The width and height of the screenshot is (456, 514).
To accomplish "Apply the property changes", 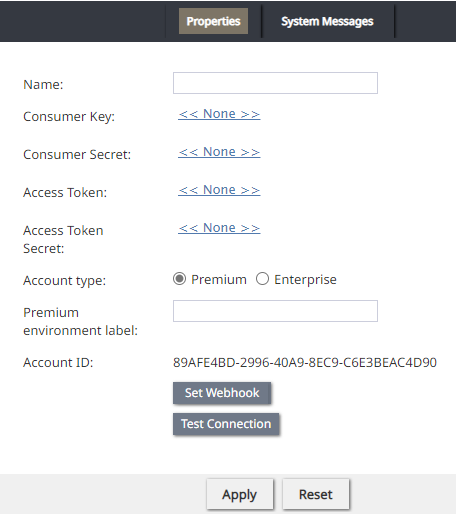I will pyautogui.click(x=240, y=494).
